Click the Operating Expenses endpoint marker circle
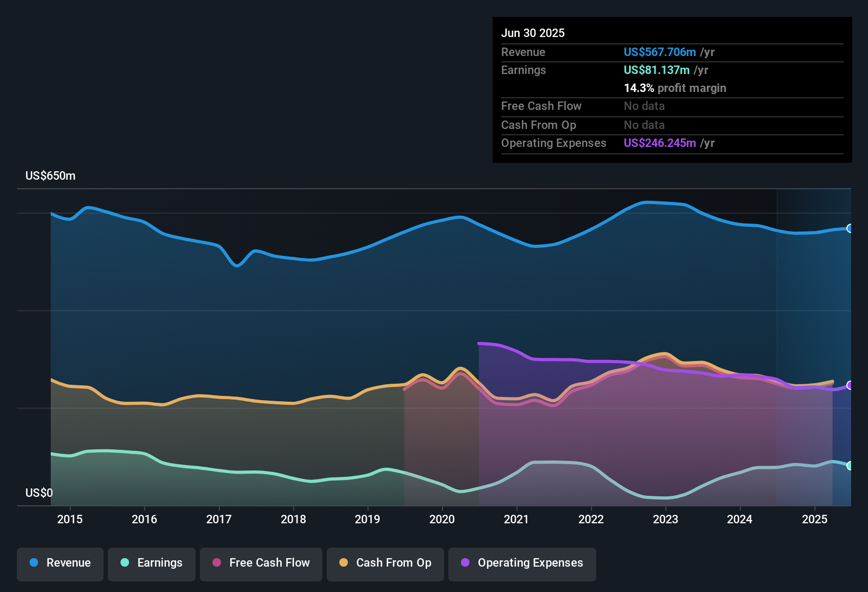The height and width of the screenshot is (592, 868). 850,386
